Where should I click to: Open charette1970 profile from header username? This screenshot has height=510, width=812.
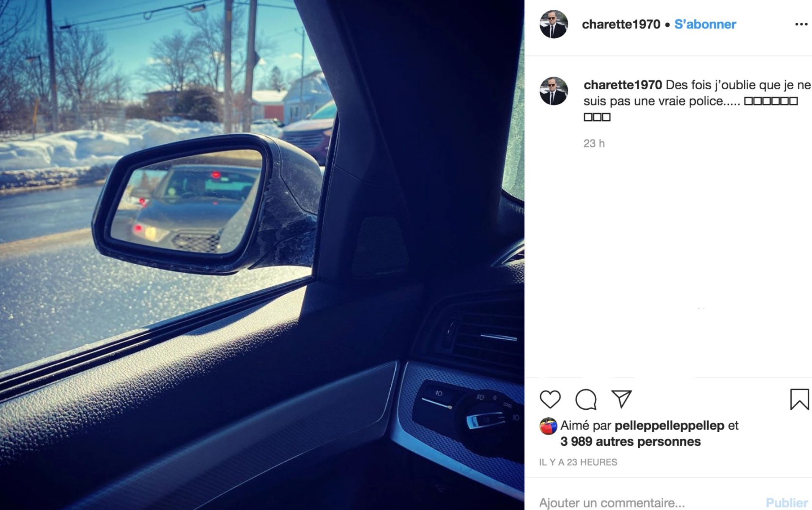621,24
